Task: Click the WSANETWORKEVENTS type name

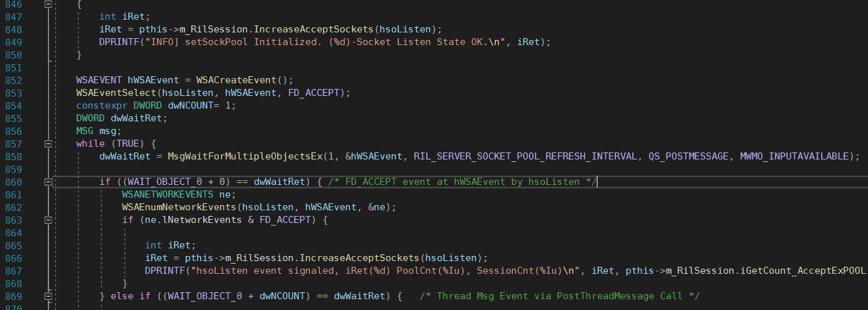Action: [168, 194]
